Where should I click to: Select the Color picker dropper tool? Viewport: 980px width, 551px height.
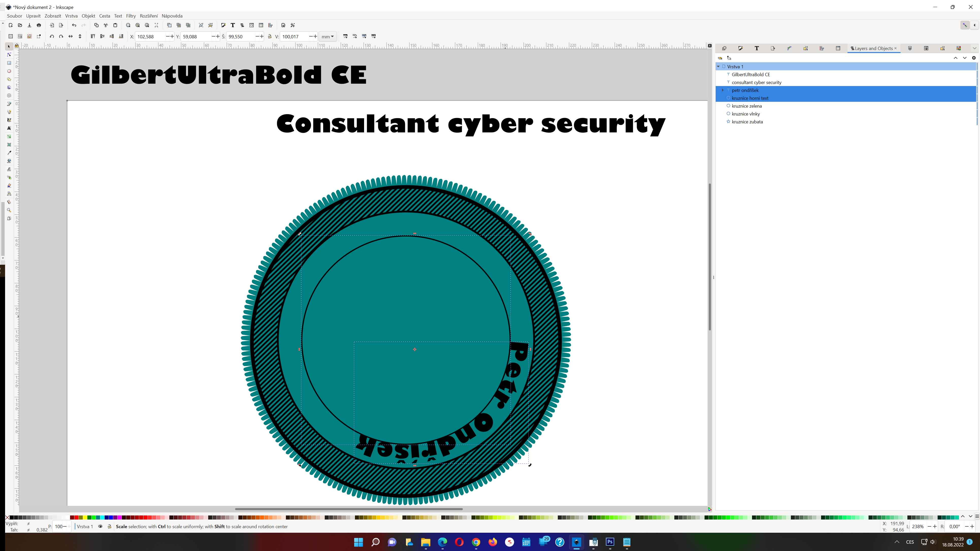click(9, 153)
